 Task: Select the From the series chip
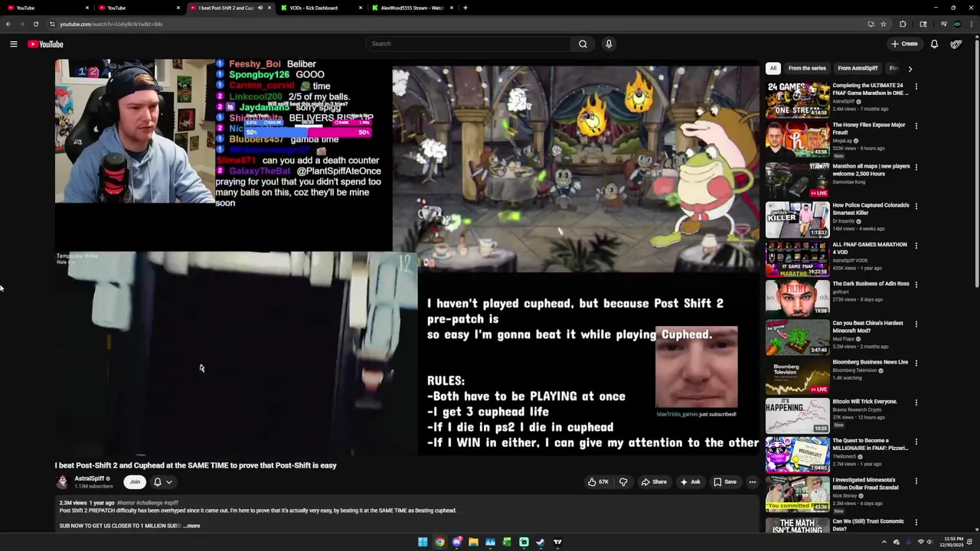coord(807,68)
